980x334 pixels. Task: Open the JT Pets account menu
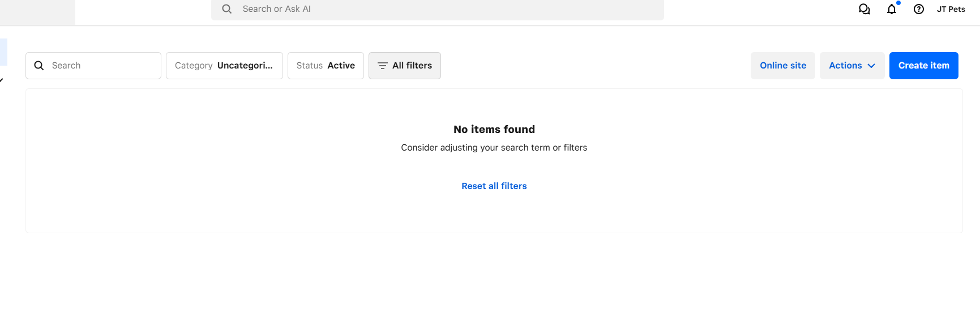tap(951, 9)
